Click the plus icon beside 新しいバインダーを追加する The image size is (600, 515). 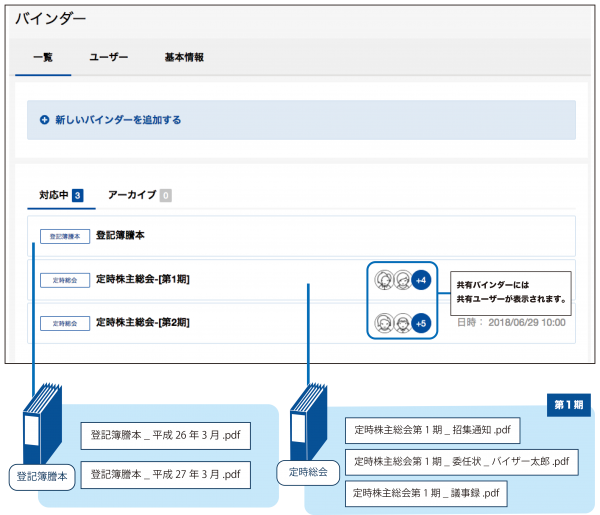point(44,120)
